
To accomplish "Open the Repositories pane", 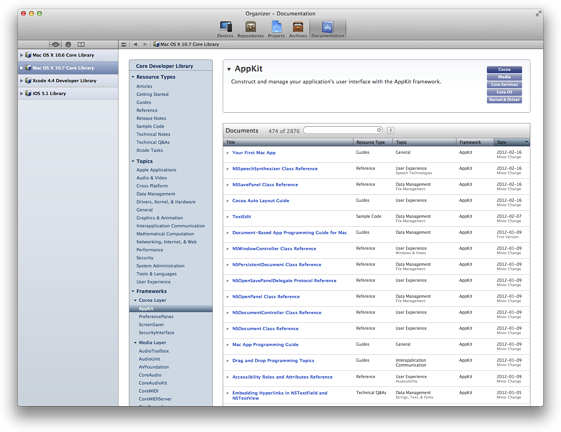I will point(250,29).
